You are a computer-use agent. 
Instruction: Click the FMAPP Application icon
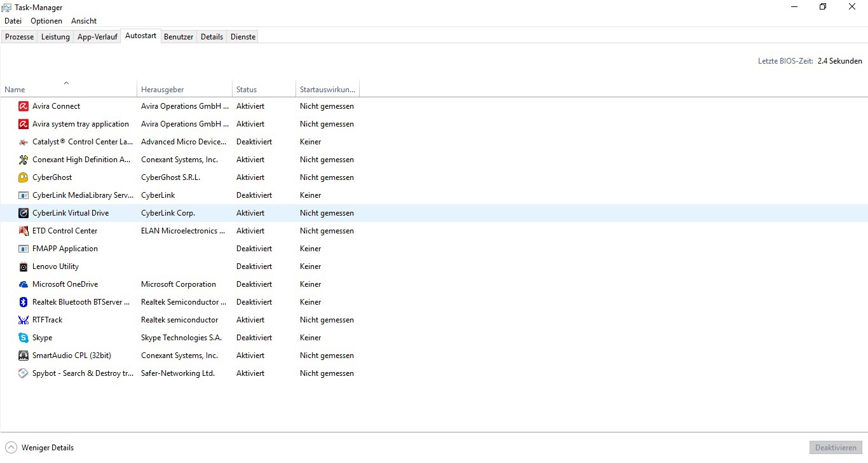pyautogui.click(x=24, y=249)
